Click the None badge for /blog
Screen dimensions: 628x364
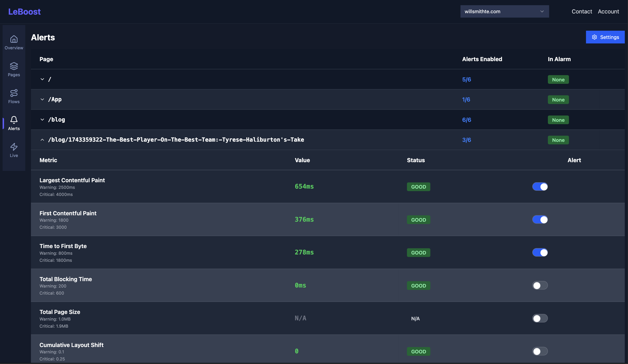pos(558,120)
